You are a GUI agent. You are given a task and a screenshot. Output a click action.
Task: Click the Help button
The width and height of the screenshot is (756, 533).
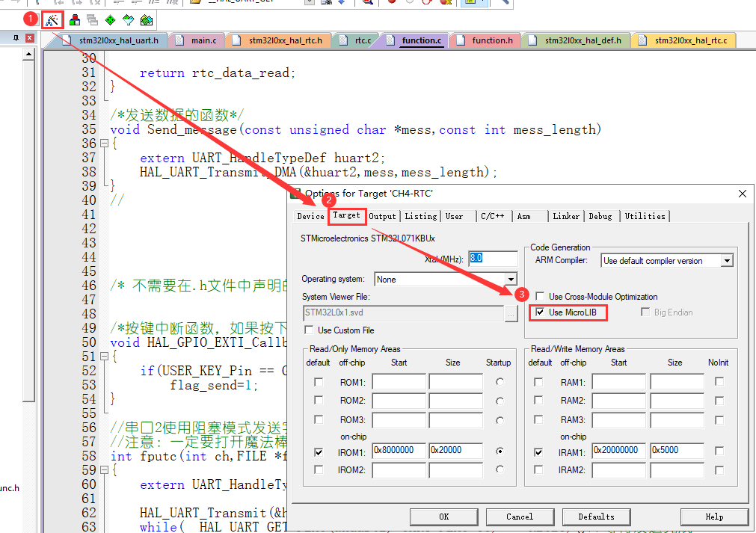[x=714, y=517]
